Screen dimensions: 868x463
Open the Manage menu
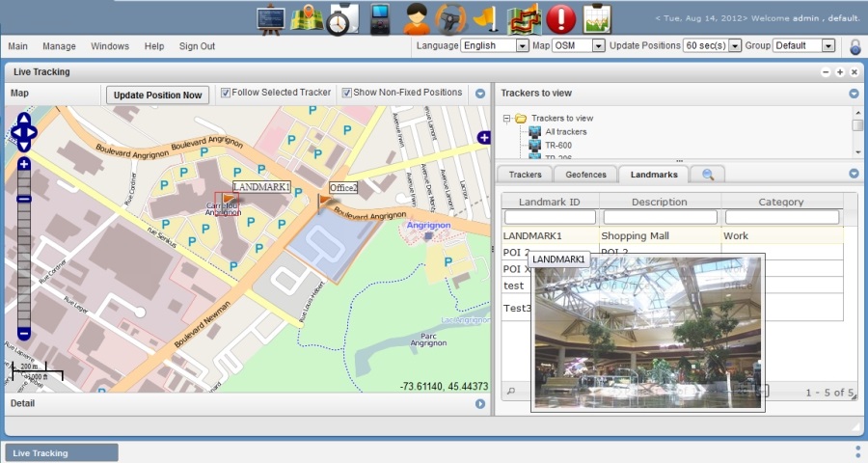[59, 46]
